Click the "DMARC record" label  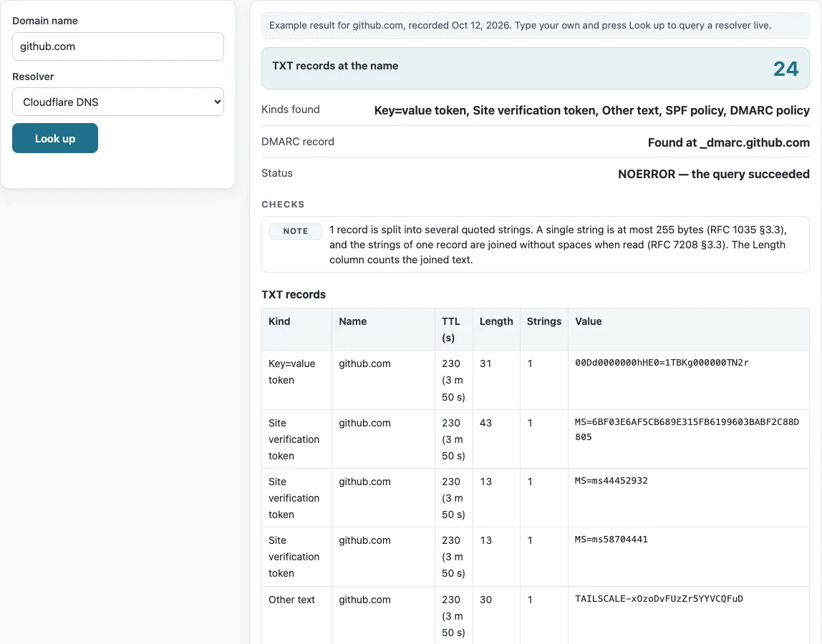[x=298, y=142]
